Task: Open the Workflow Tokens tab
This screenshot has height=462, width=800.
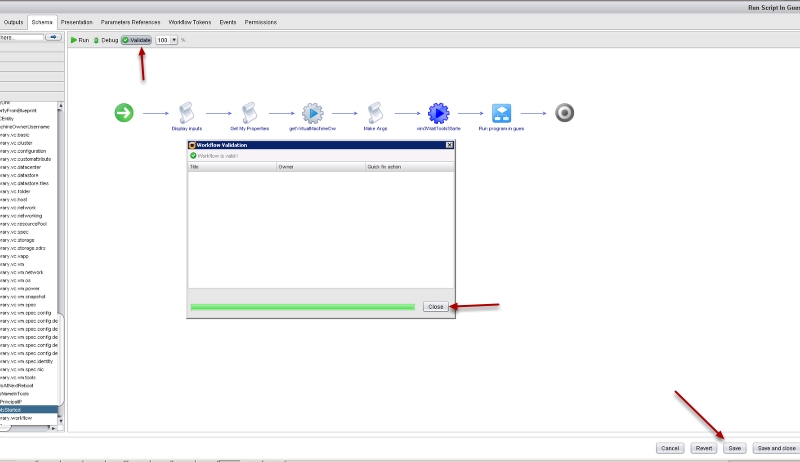Action: coord(188,21)
